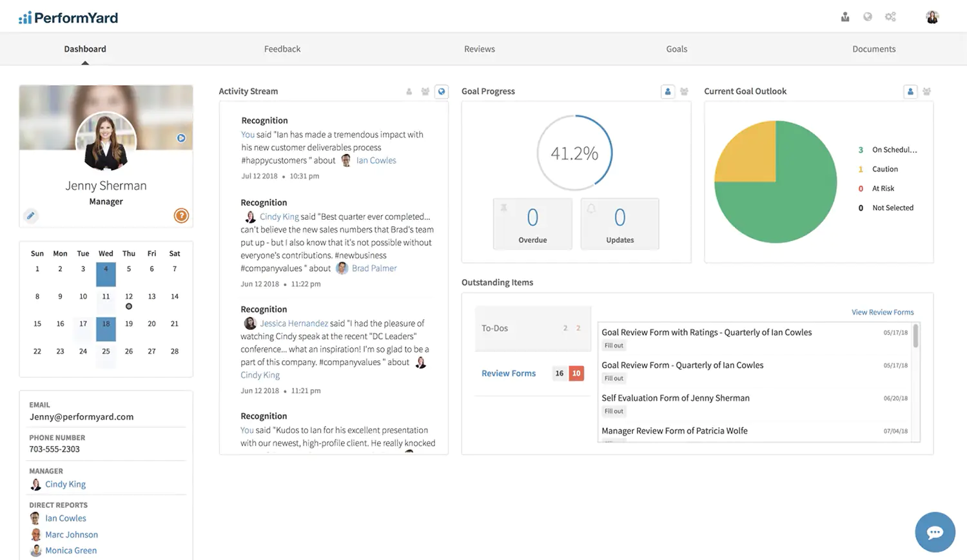This screenshot has height=560, width=967.
Task: Select team view in Current Goal Outlook
Action: coord(926,92)
